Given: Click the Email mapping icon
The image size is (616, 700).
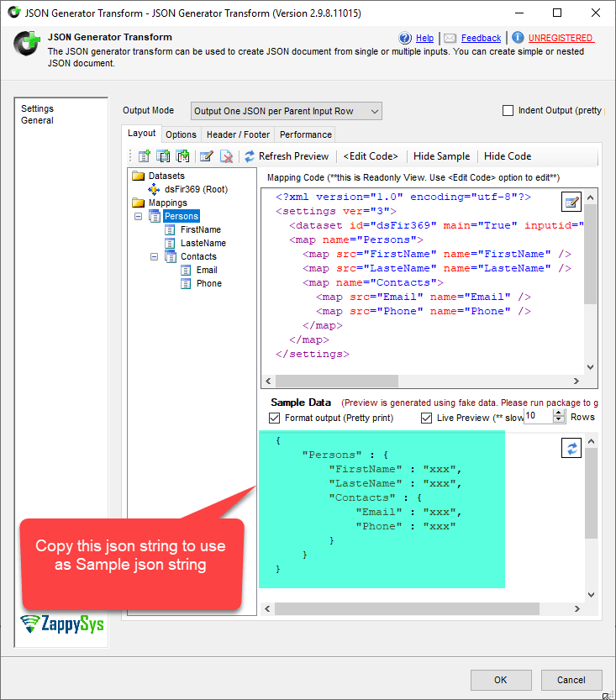Looking at the screenshot, I should tap(186, 270).
